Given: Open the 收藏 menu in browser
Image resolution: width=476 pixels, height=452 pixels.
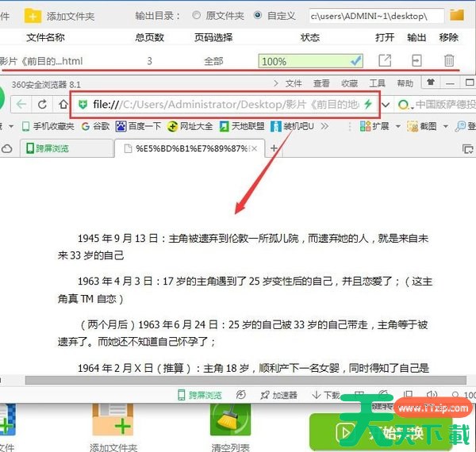Looking at the screenshot, I should pyautogui.click(x=349, y=83).
